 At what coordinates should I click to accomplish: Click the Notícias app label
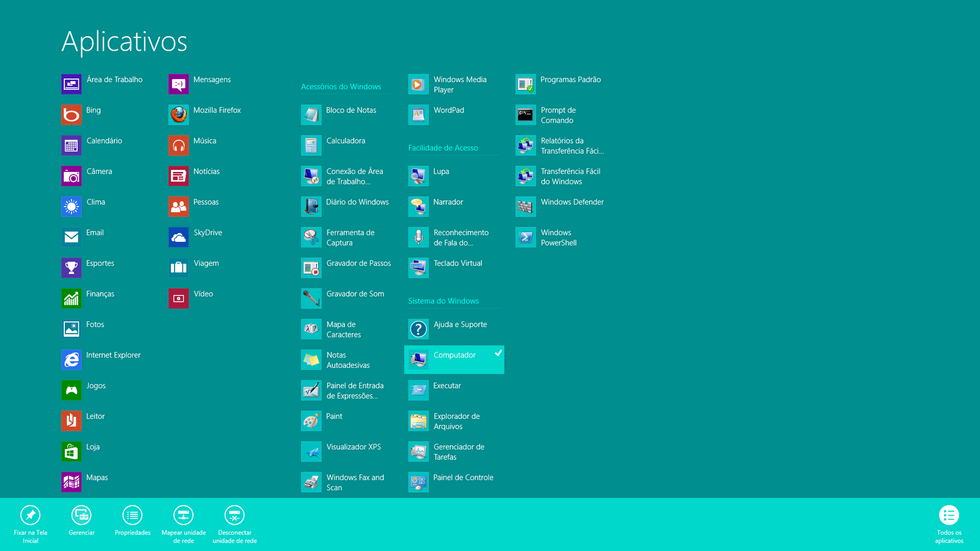(206, 171)
